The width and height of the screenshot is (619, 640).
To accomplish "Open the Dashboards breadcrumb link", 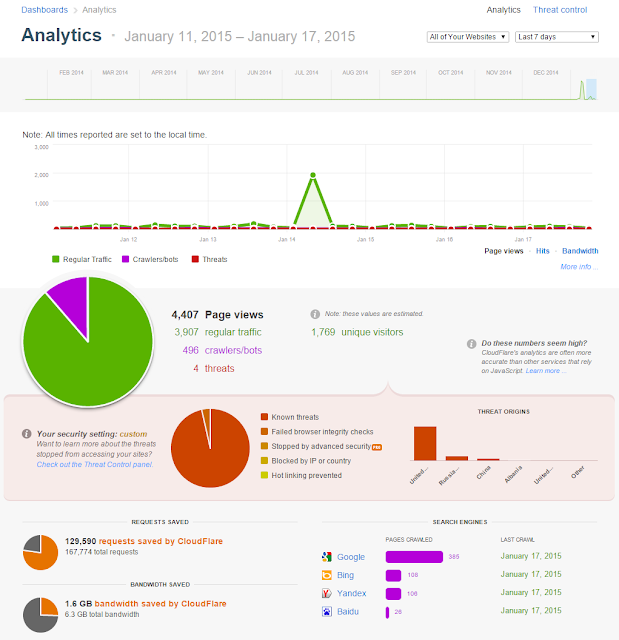I will click(44, 10).
